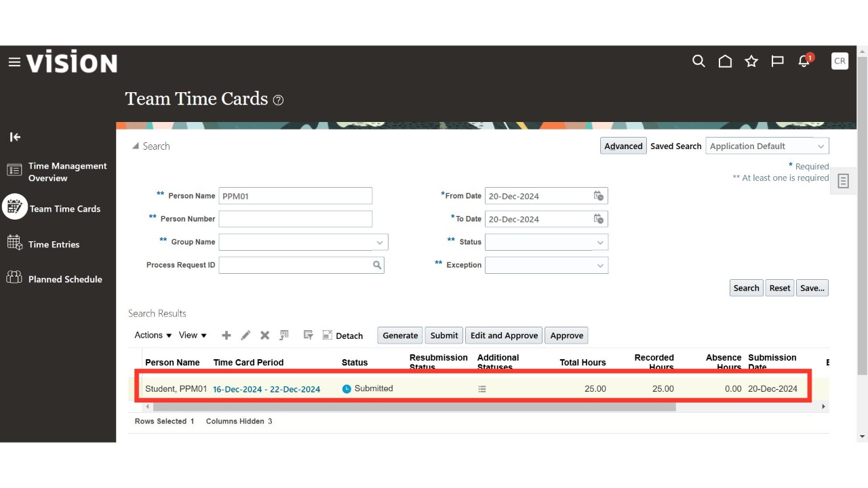The height and width of the screenshot is (488, 868).
Task: Open the Status dropdown
Action: [x=547, y=242]
